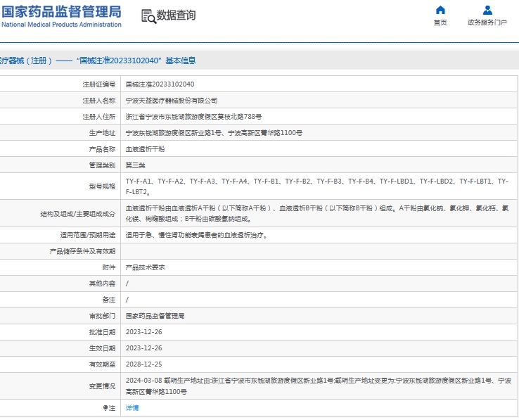Click the slash value in 其他内容 row
519x420 pixels.
(127, 284)
